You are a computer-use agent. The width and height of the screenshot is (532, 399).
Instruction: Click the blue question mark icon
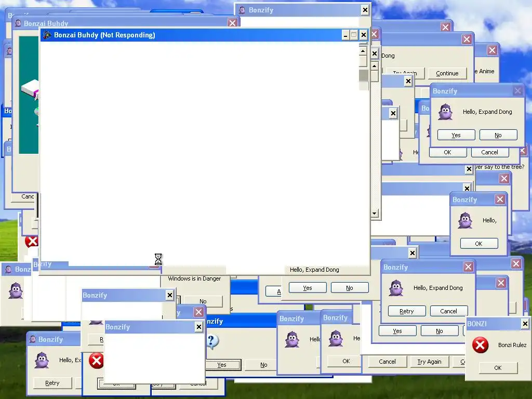(212, 341)
